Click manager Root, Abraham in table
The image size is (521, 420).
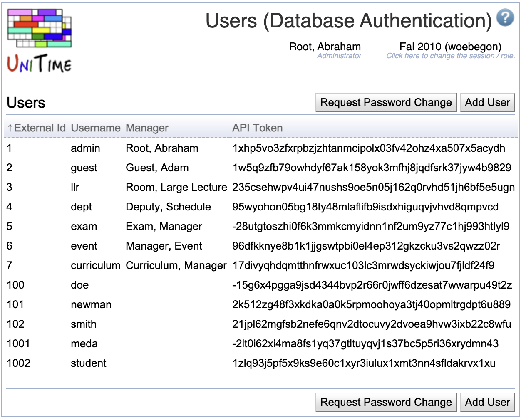click(x=162, y=148)
